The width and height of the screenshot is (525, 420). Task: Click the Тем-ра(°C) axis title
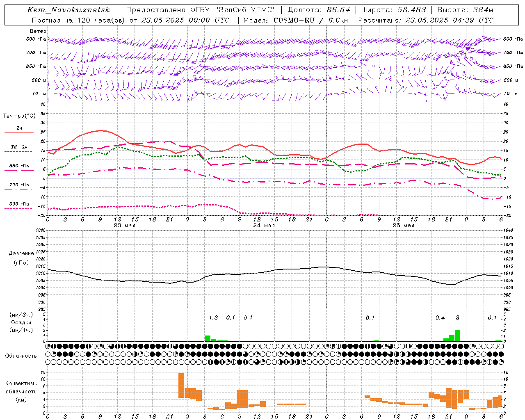(x=19, y=116)
